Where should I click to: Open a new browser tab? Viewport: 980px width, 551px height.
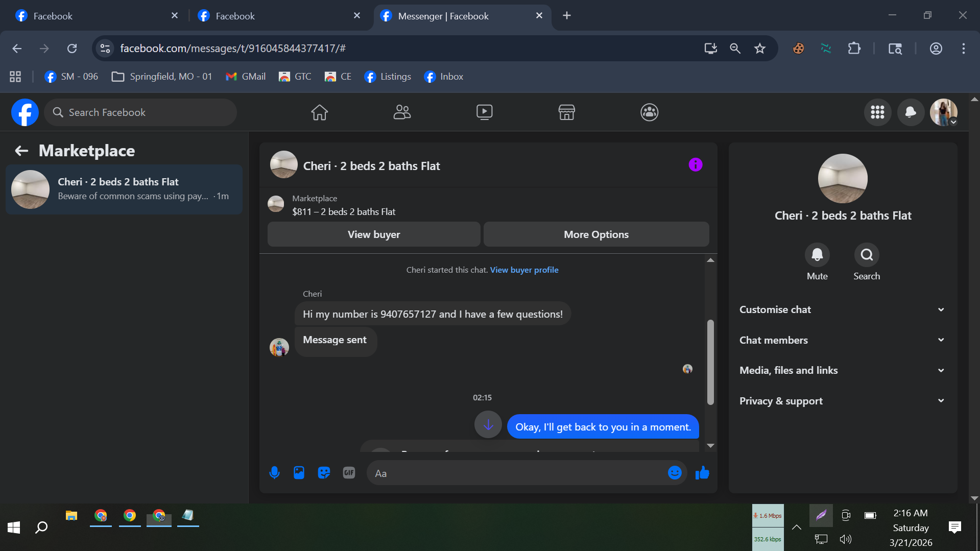point(567,16)
